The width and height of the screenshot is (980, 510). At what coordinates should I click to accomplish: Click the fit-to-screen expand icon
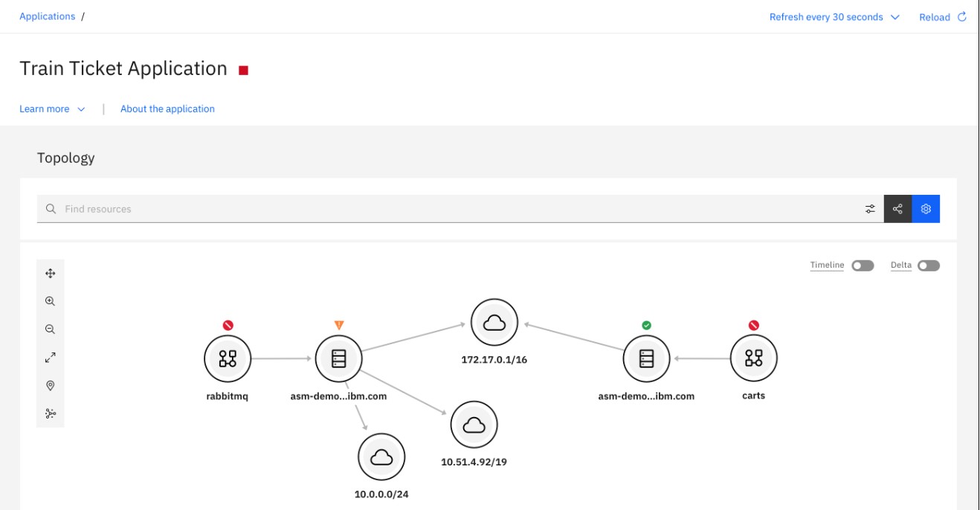point(51,358)
